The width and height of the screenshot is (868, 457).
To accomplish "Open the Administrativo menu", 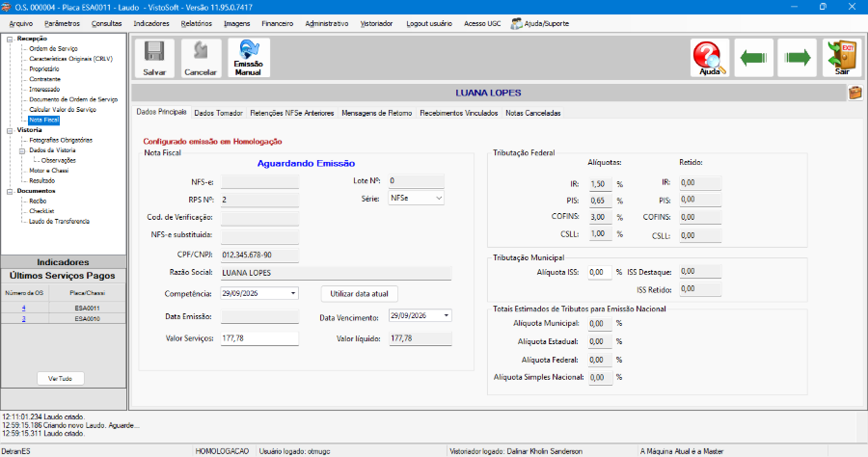I will click(327, 24).
